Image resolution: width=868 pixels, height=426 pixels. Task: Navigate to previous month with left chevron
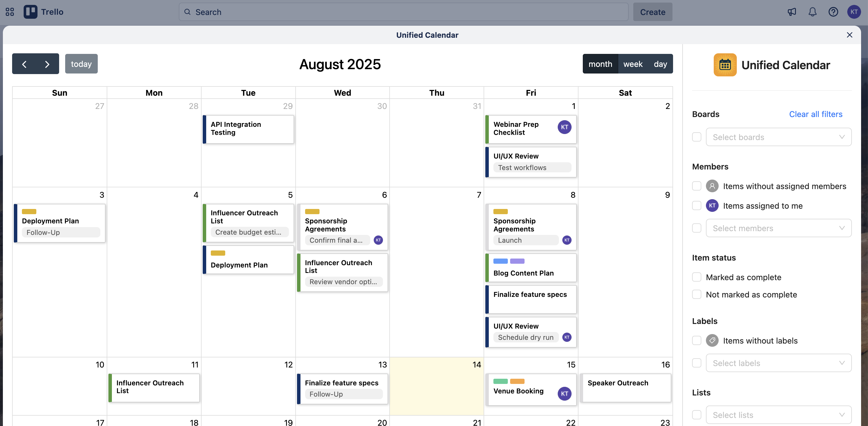tap(24, 64)
